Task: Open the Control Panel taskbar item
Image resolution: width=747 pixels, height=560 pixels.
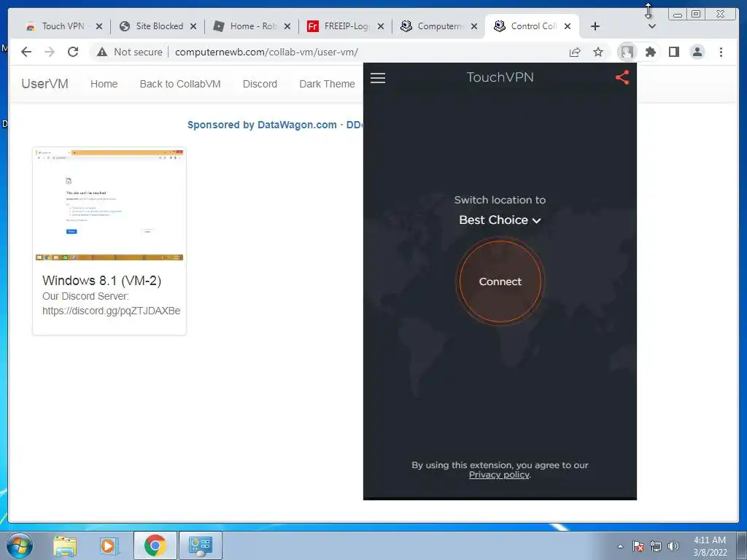Action: pyautogui.click(x=200, y=545)
